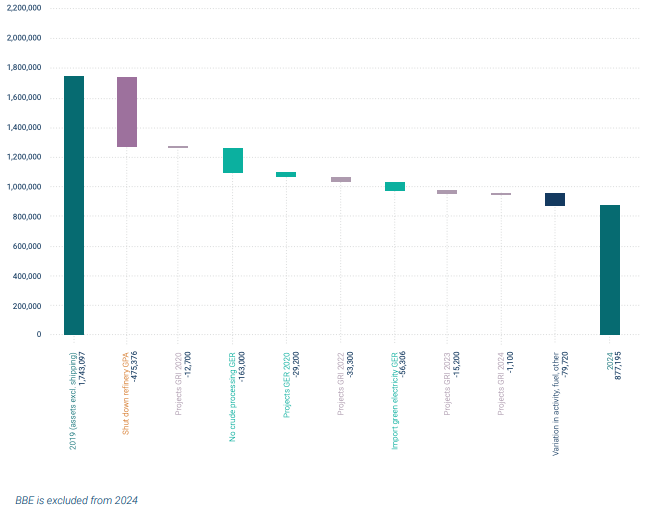650x516 pixels.
Task: Select the purple Shut down refinery bar
Action: click(127, 112)
